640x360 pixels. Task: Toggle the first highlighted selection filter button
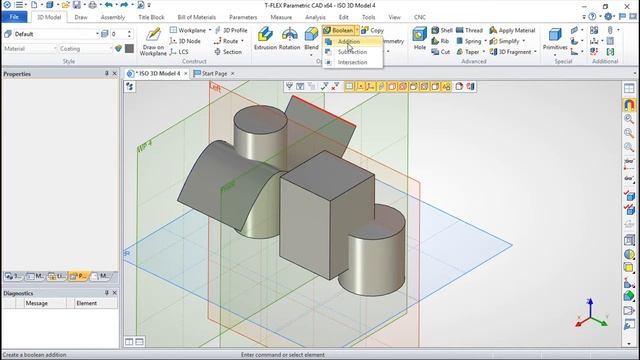click(349, 86)
